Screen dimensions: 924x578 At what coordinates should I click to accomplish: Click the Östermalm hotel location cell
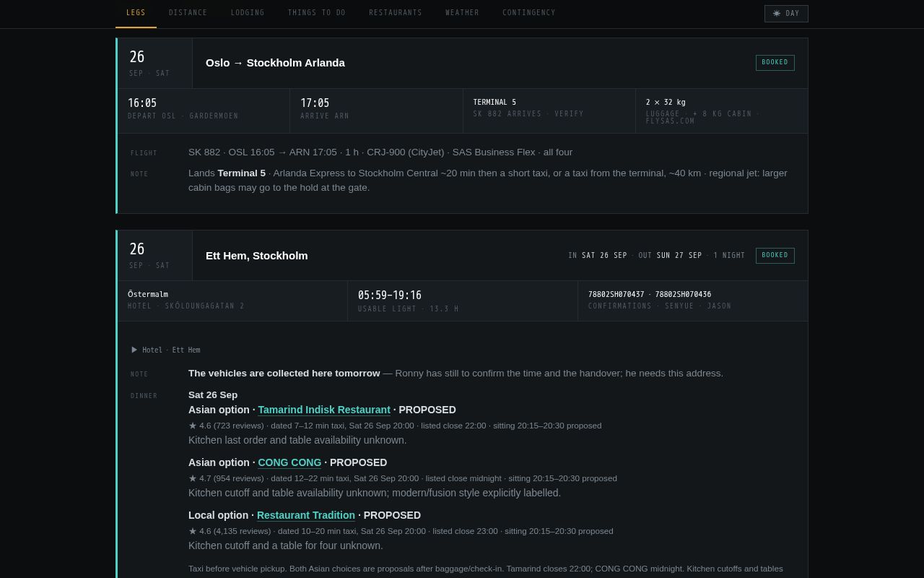click(x=232, y=301)
